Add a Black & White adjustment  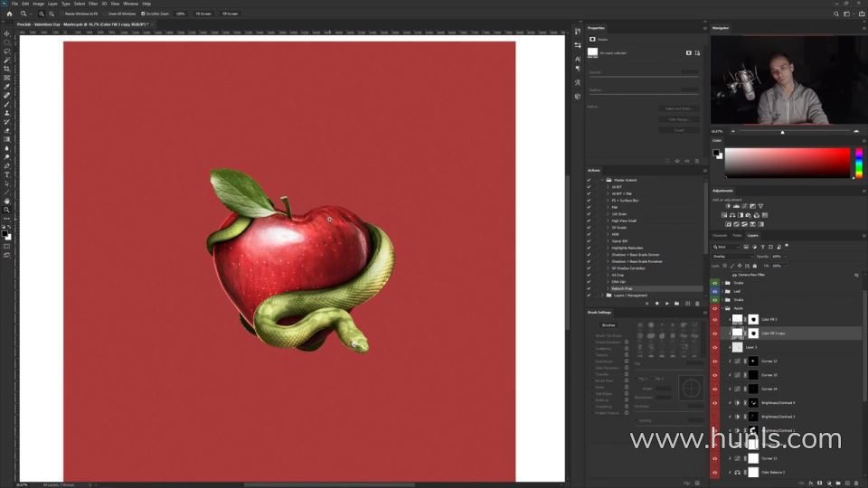coord(741,215)
